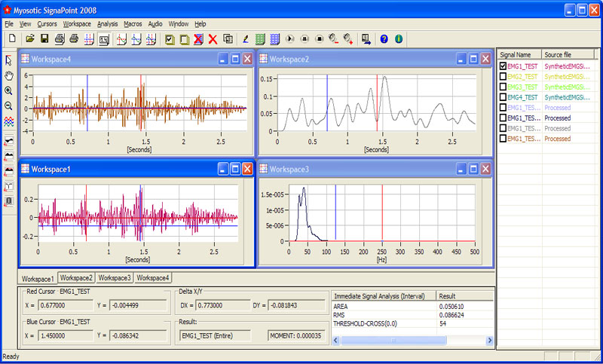Click the pen annotation toolbar icon
Viewport: 603px width, 364px height.
[246, 39]
